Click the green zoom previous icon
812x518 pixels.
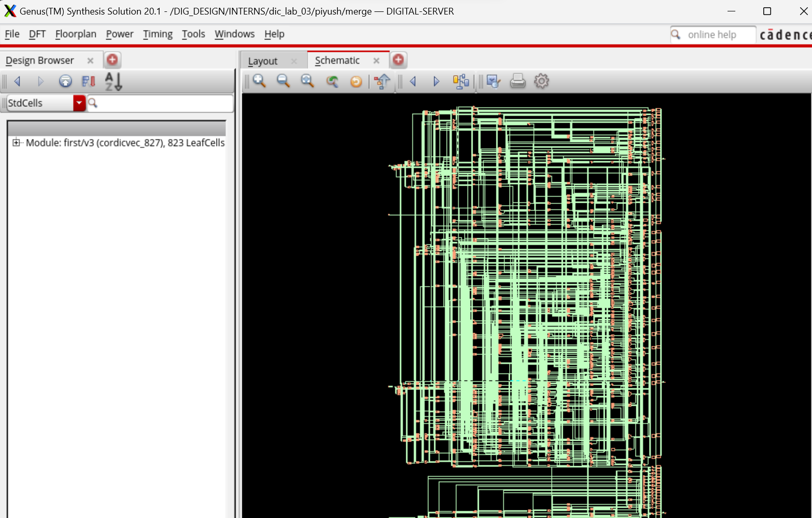pos(332,81)
